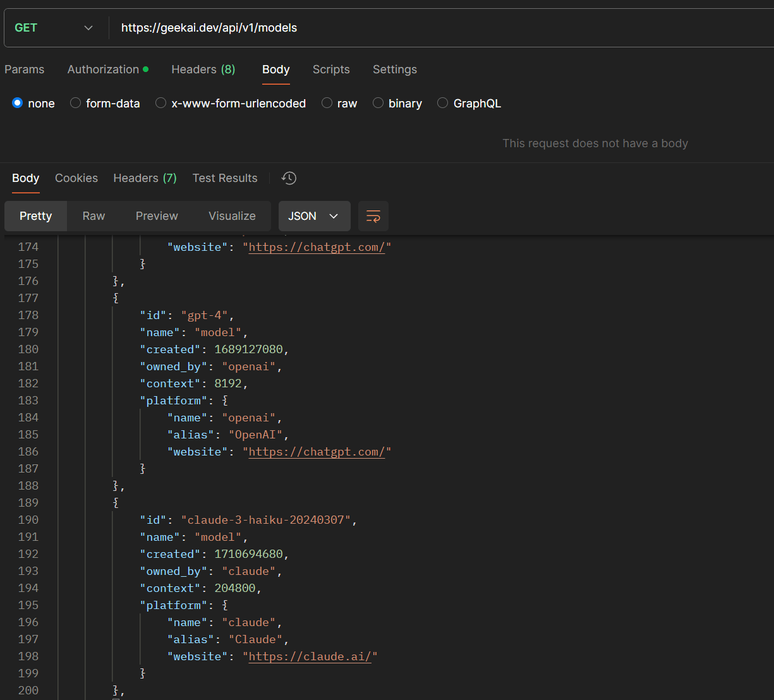774x700 pixels.
Task: Open the JSON format dropdown
Action: coord(315,216)
